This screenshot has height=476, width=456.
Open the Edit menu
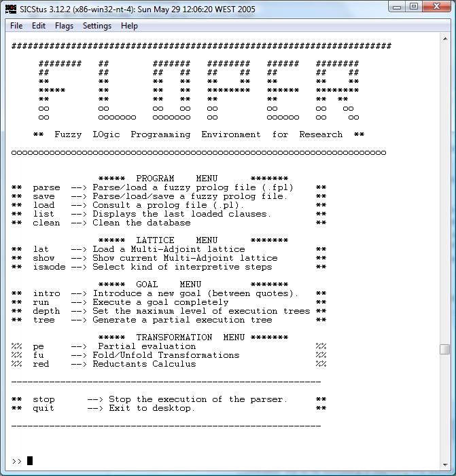39,26
